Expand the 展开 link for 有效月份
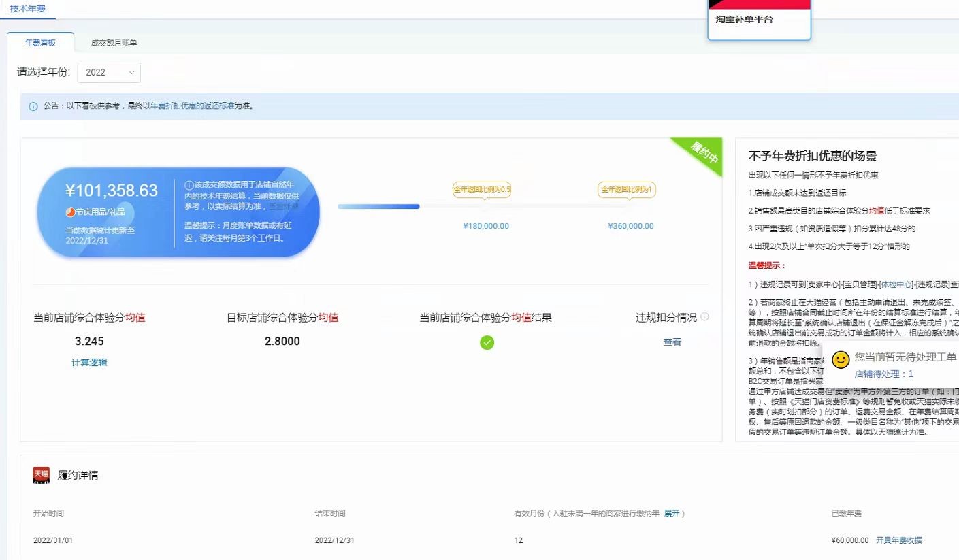 coord(672,514)
